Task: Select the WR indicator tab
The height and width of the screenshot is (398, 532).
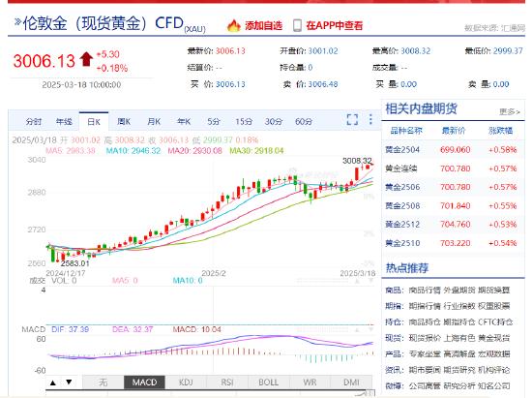Action: (x=310, y=383)
